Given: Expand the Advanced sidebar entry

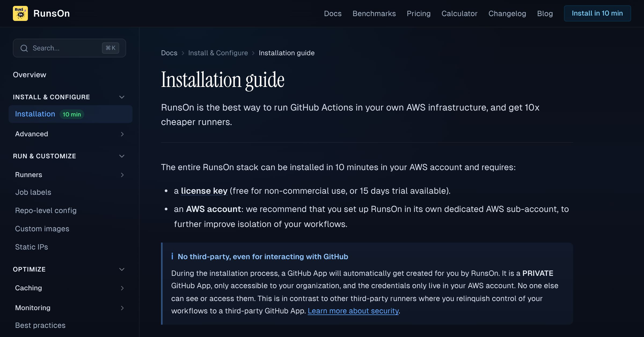Looking at the screenshot, I should (x=122, y=134).
